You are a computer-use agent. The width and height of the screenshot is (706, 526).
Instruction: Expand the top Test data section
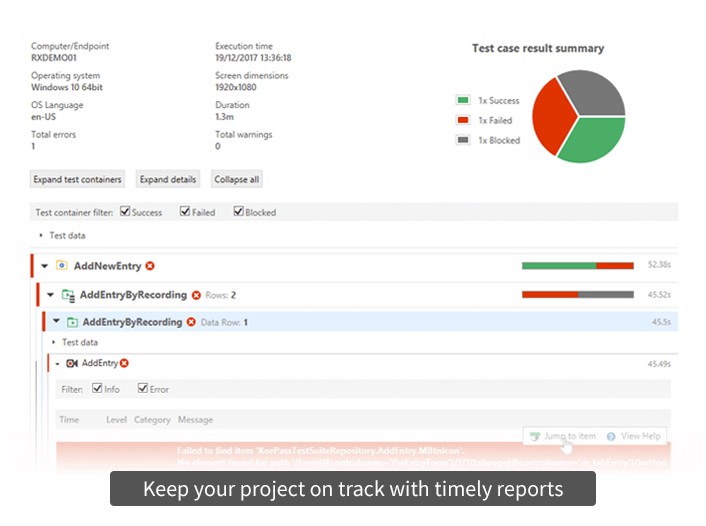pos(41,236)
